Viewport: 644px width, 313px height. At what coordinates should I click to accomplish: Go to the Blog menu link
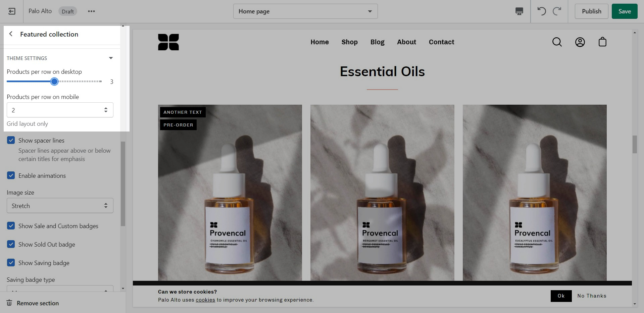[x=377, y=42]
